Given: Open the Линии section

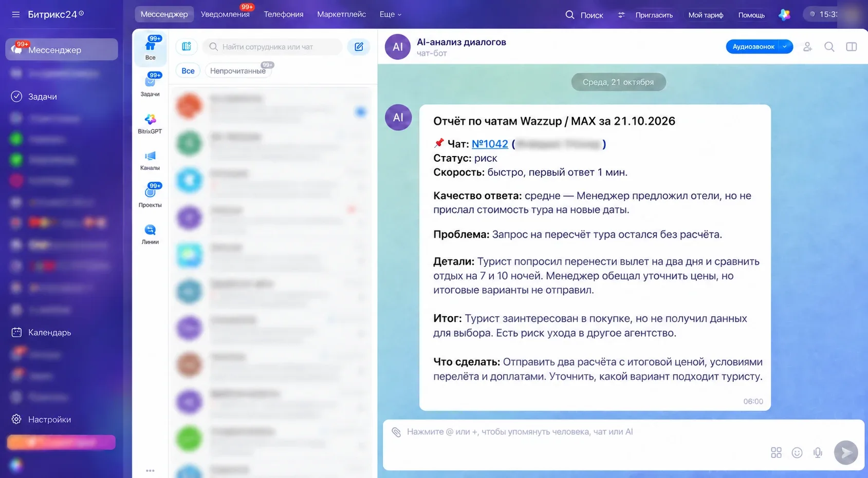Looking at the screenshot, I should (x=150, y=234).
